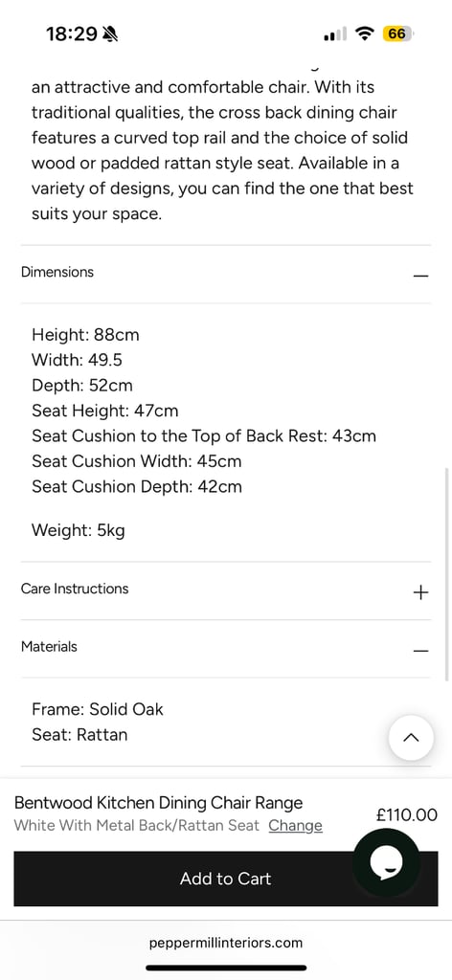Tap the Materials header label
The height and width of the screenshot is (980, 452).
[50, 646]
